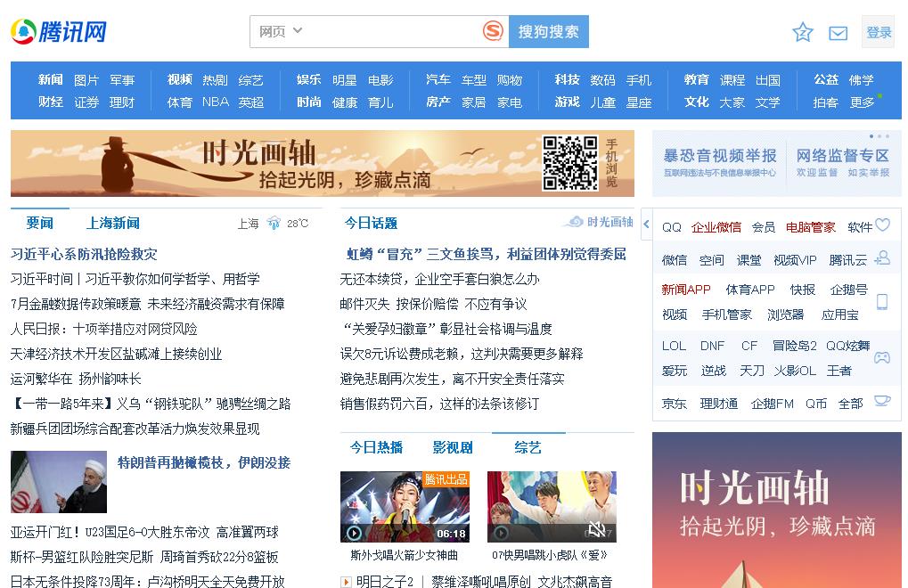
Task: Open article 特朗普再抛橄榄枝，伊朗没接
Action: pyautogui.click(x=204, y=462)
